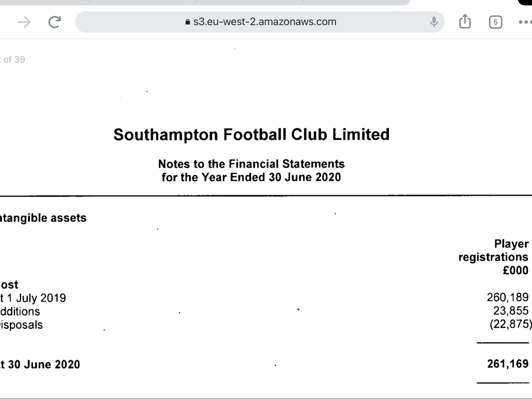
Task: Open the three-dot more options menu
Action: [x=525, y=22]
